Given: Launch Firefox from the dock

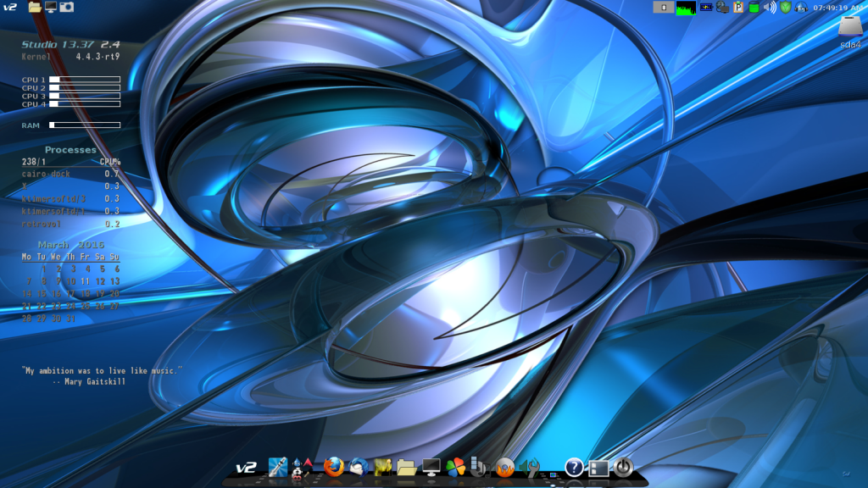Looking at the screenshot, I should coord(334,467).
